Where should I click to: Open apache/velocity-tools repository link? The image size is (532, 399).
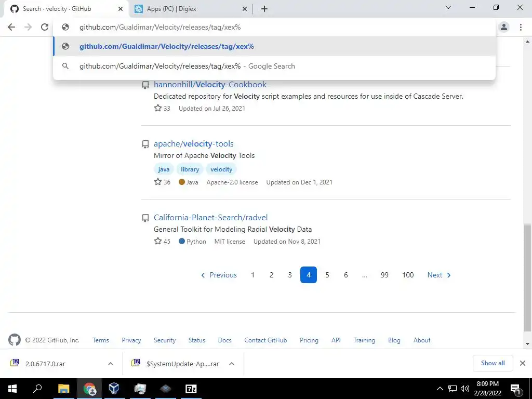[193, 144]
